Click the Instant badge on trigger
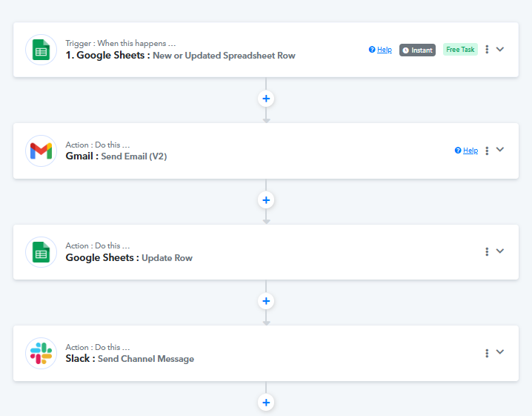The width and height of the screenshot is (532, 416). tap(418, 50)
